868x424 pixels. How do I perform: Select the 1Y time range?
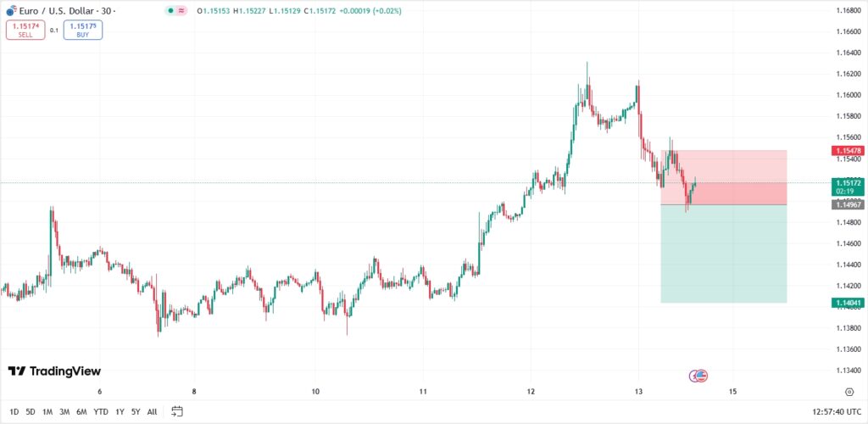click(x=120, y=412)
